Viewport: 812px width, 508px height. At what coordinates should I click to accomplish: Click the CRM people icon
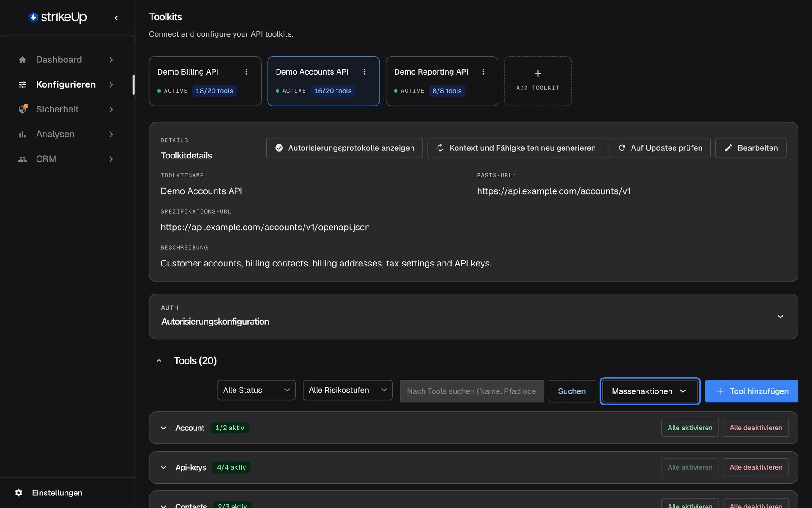(x=23, y=159)
